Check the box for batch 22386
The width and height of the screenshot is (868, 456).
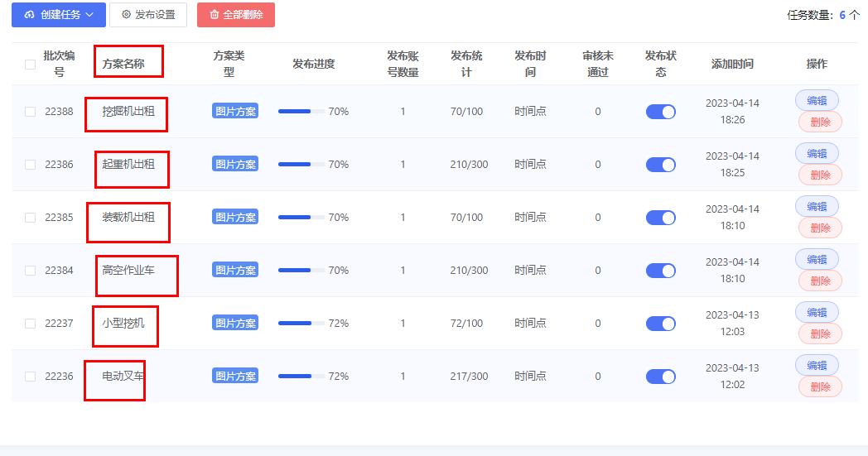point(31,165)
